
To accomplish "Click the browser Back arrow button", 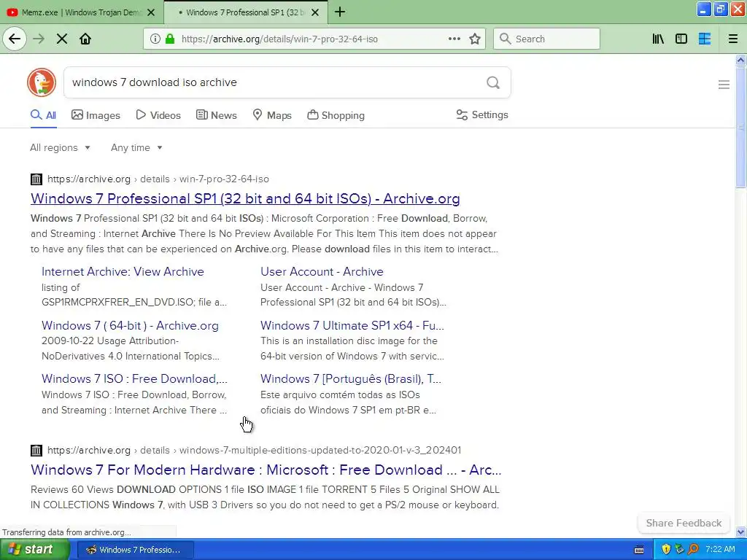I will pyautogui.click(x=15, y=39).
